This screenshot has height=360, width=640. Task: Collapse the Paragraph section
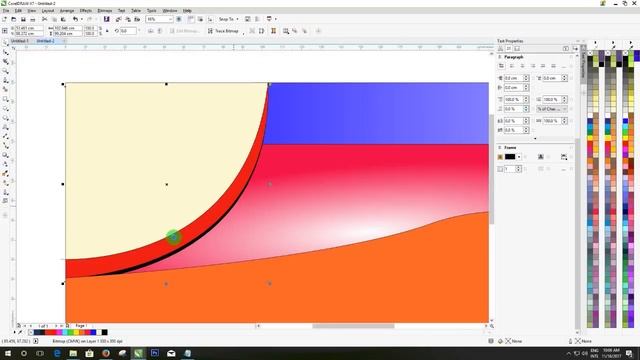[x=500, y=57]
